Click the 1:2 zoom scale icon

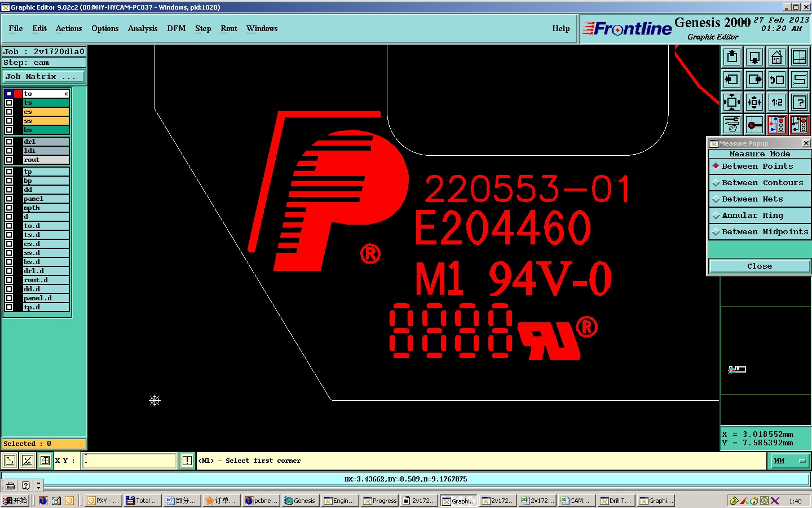[777, 102]
